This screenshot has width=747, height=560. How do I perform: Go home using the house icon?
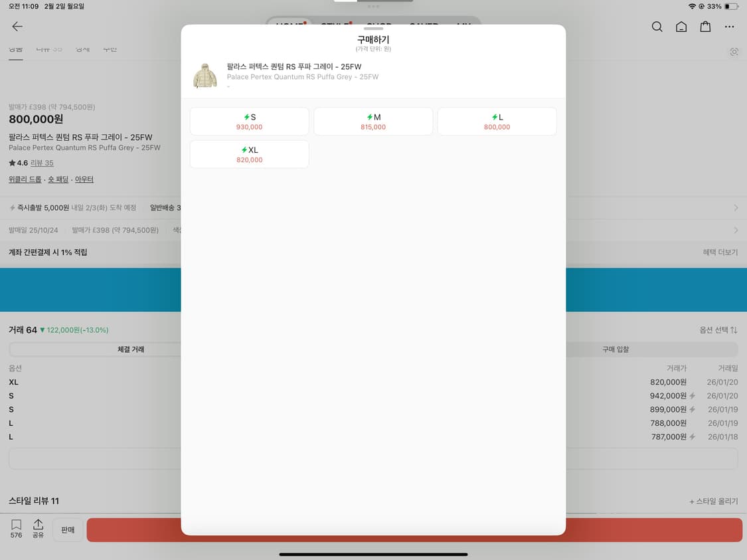(x=681, y=27)
